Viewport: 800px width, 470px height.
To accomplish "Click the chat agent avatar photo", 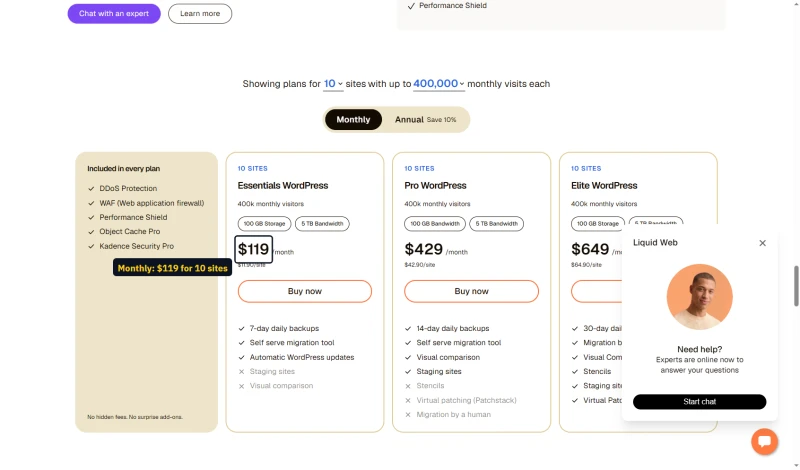I will 699,296.
